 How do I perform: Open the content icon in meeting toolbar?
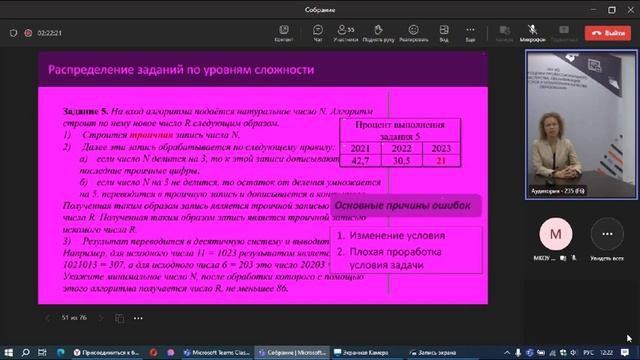tap(284, 33)
